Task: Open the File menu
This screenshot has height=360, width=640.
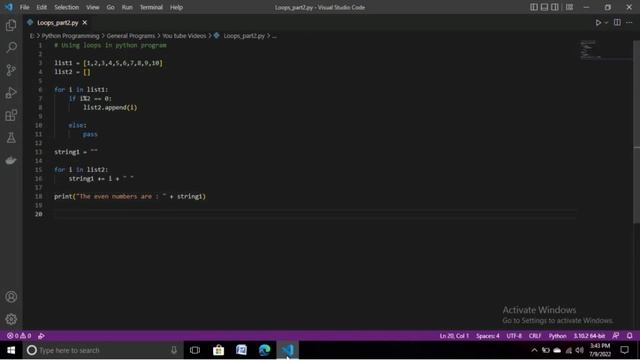Action: click(x=24, y=7)
